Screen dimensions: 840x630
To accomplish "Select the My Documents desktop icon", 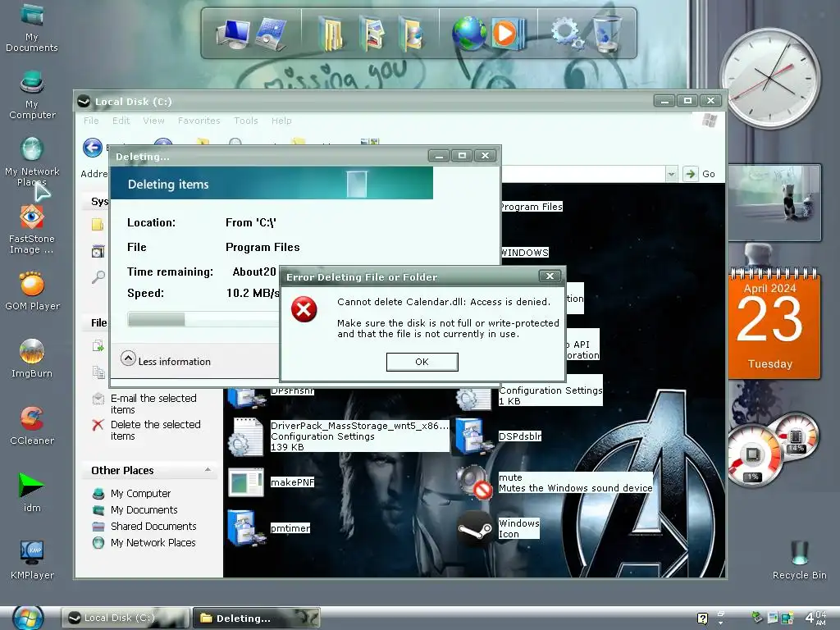I will [x=32, y=28].
